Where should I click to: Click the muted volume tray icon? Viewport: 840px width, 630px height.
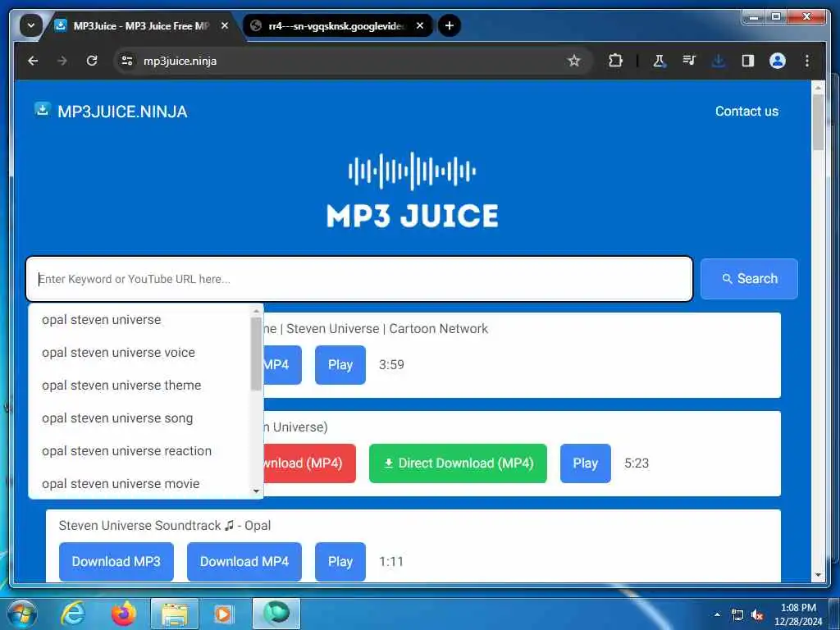pos(757,615)
